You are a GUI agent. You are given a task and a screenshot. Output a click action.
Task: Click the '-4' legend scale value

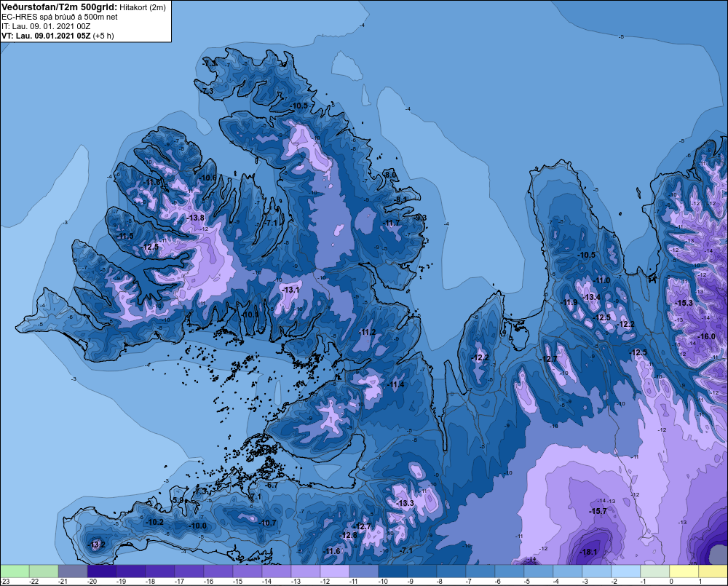[x=555, y=582]
